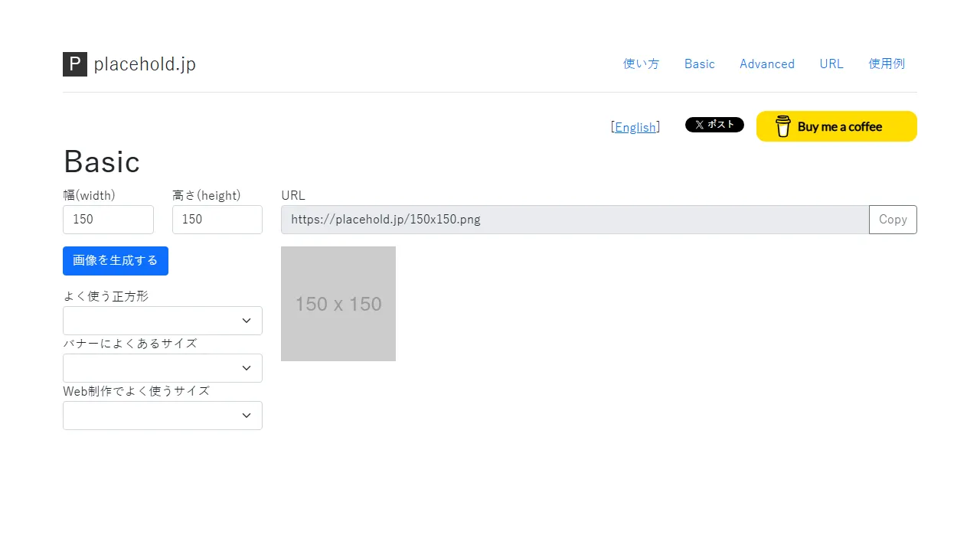Image resolution: width=980 pixels, height=551 pixels.
Task: Share via the X ポスト button
Action: 714,124
